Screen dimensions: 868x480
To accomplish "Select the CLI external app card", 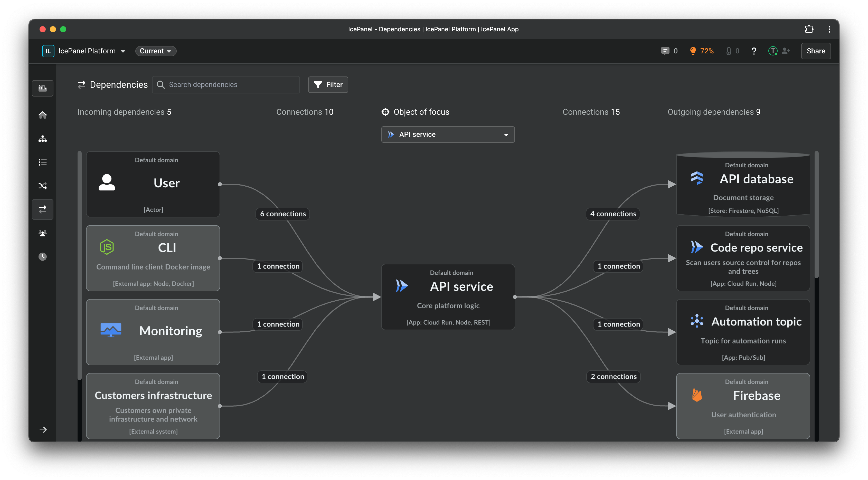I will [153, 258].
